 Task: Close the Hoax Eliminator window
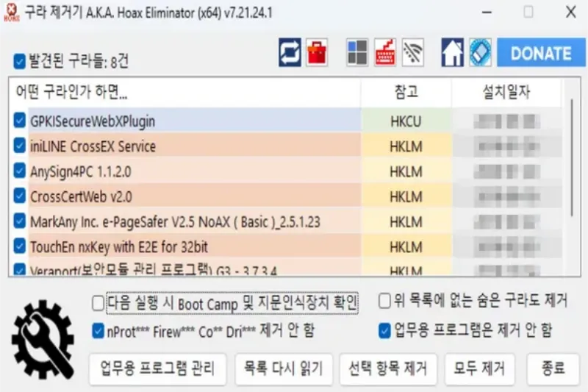coord(571,13)
